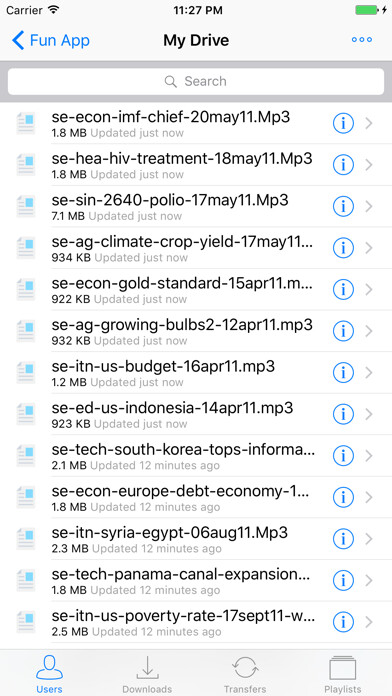Tap chevron on se-tech-panama-canal-expansion row
The image size is (392, 696).
coord(368,580)
